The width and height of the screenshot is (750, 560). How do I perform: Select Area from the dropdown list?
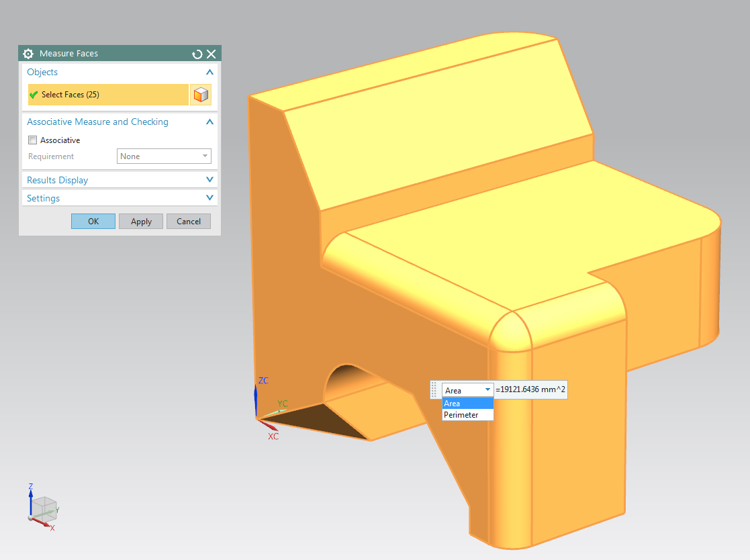(468, 403)
